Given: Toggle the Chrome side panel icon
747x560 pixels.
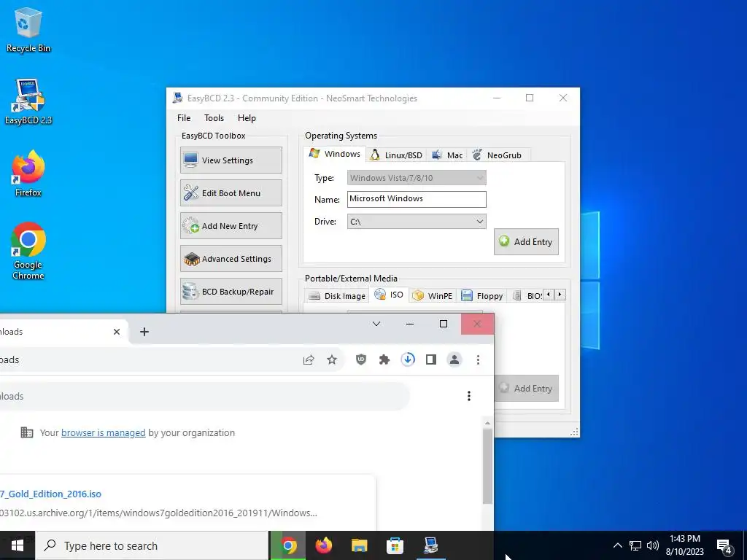Looking at the screenshot, I should (x=431, y=360).
